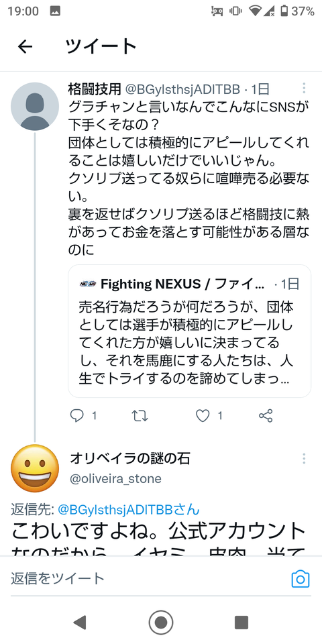Screen dimensions: 322x644
Task: Open the quoted Fighting NEXUS tweet card
Action: 189,331
